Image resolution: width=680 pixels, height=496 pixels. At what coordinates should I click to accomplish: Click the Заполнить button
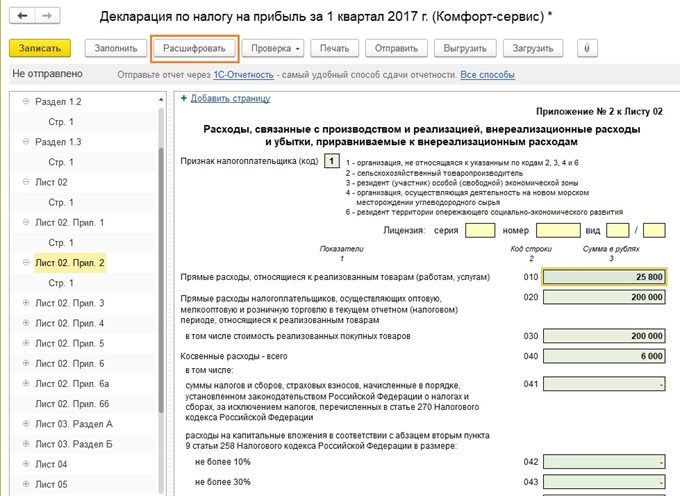pyautogui.click(x=116, y=48)
